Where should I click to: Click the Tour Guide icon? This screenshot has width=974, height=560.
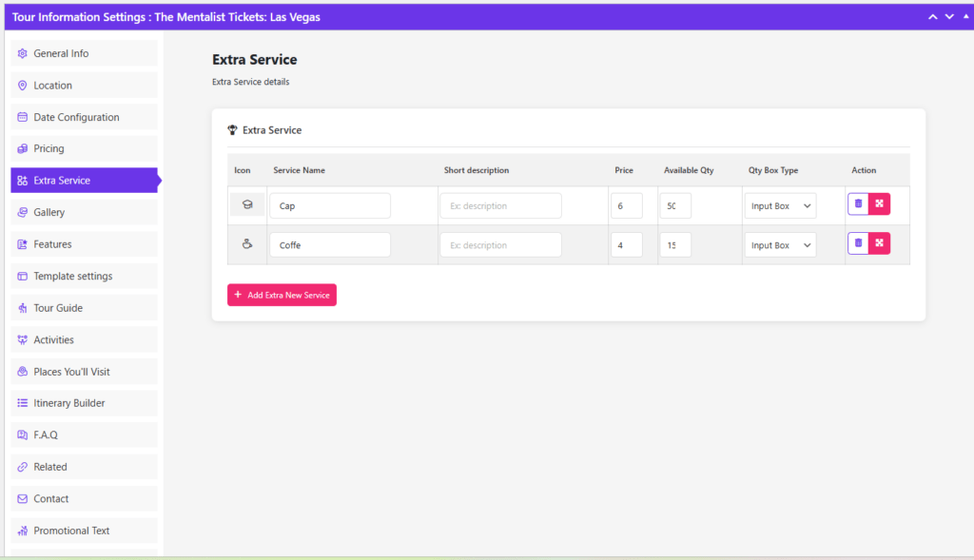(22, 307)
